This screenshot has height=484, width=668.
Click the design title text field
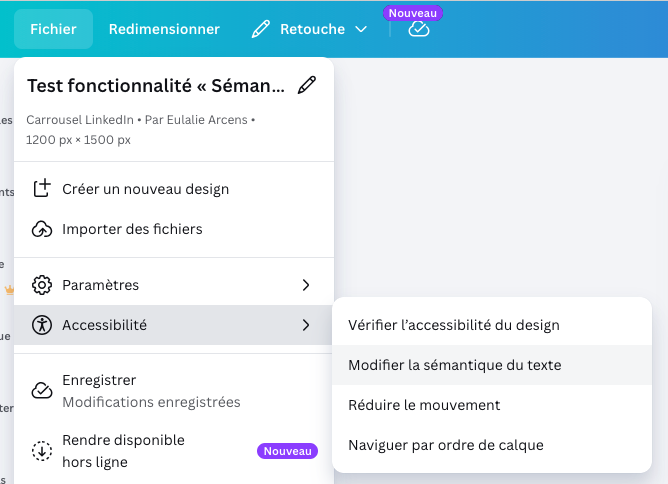tap(155, 85)
